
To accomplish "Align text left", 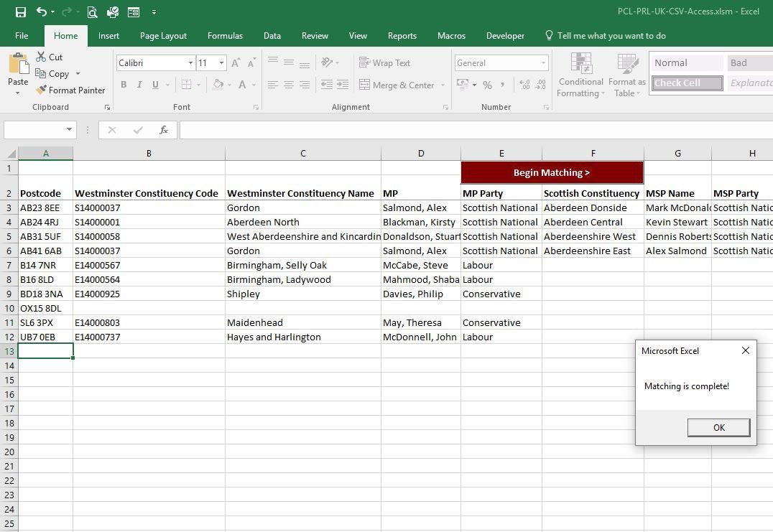I will tap(272, 85).
